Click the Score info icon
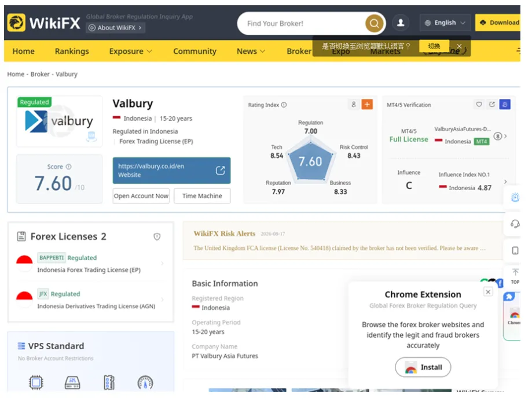The height and width of the screenshot is (403, 532). pyautogui.click(x=68, y=167)
